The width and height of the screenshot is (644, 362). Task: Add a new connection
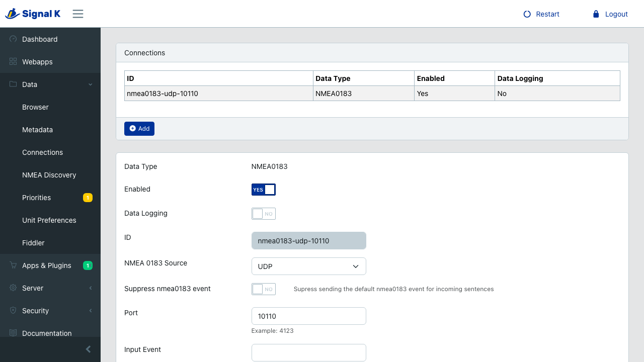pyautogui.click(x=139, y=129)
